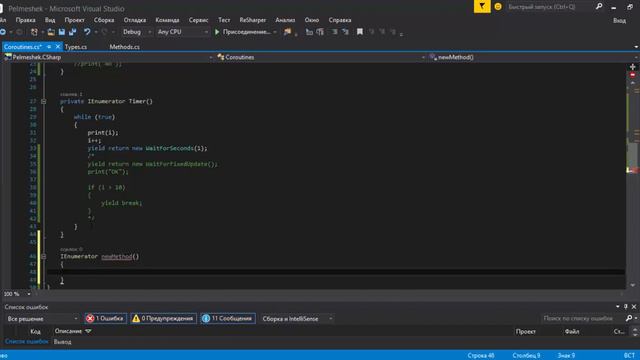Viewport: 640px width, 360px height.
Task: Click the redo toolbar icon
Action: pyautogui.click(x=104, y=32)
